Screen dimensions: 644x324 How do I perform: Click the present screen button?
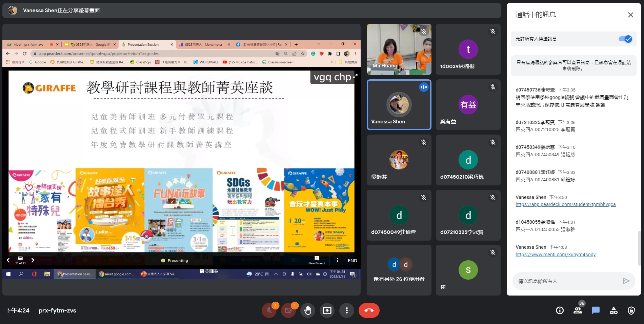coord(327,310)
